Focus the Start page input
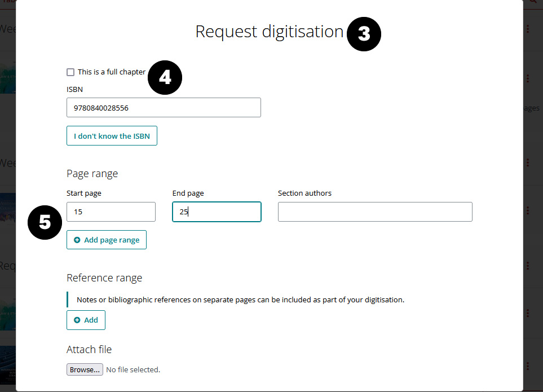The width and height of the screenshot is (543, 392). coord(111,212)
